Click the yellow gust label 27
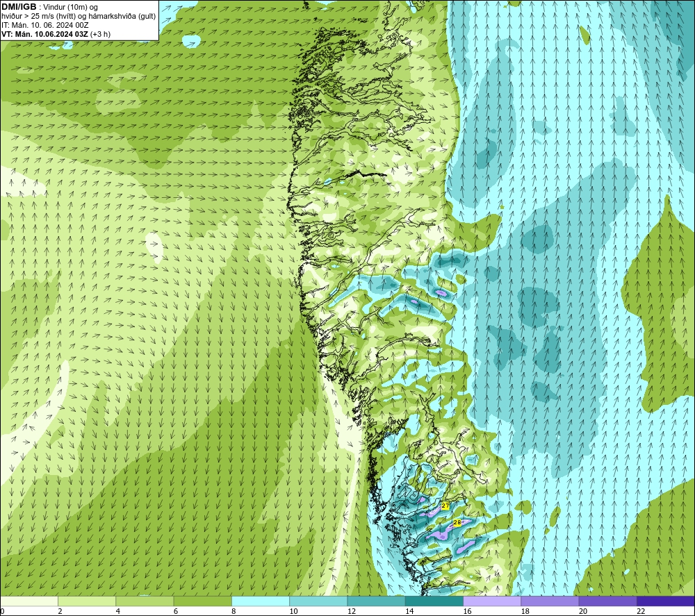The height and width of the screenshot is (616, 695). coord(445,506)
